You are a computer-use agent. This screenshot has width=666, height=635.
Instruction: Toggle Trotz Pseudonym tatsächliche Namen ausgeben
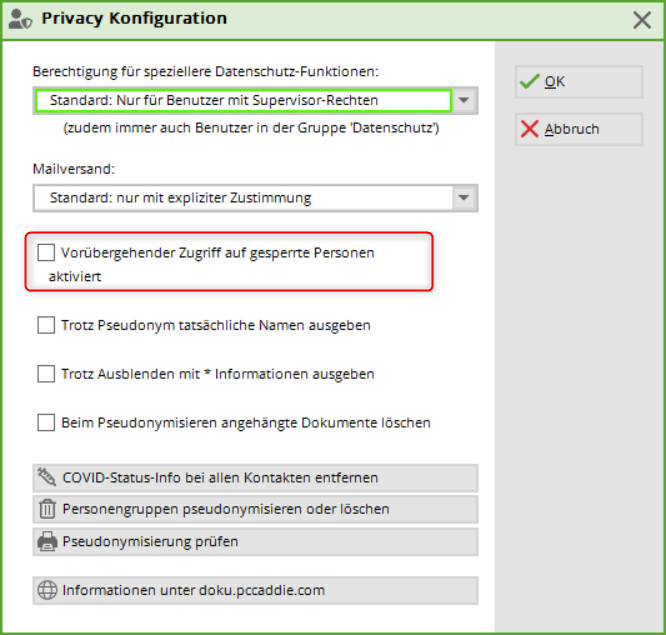pyautogui.click(x=46, y=325)
